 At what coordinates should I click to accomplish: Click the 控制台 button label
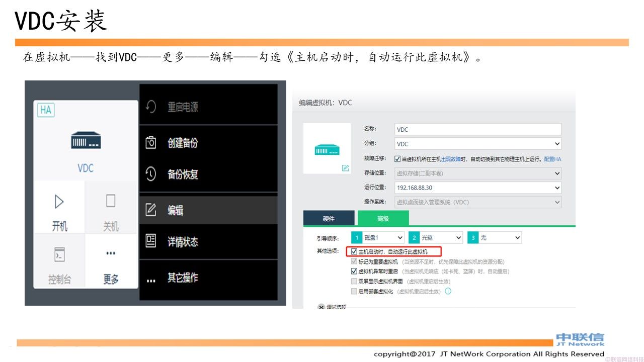coord(59,280)
